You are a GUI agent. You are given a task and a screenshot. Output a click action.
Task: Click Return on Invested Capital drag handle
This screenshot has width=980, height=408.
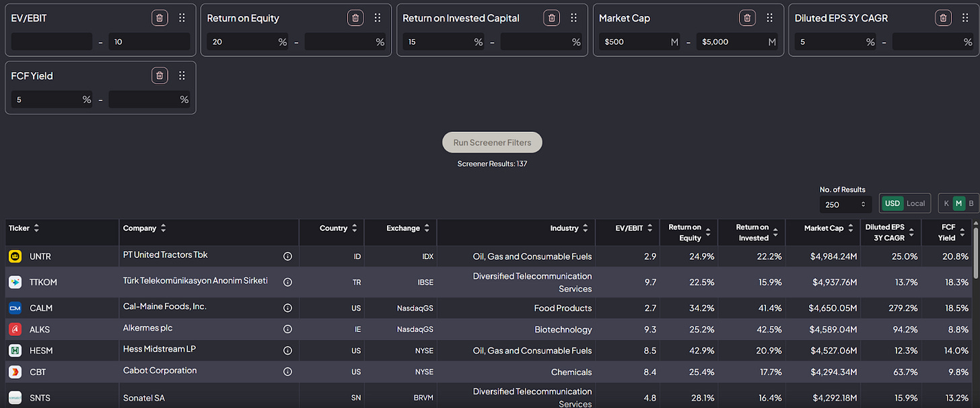coord(573,18)
